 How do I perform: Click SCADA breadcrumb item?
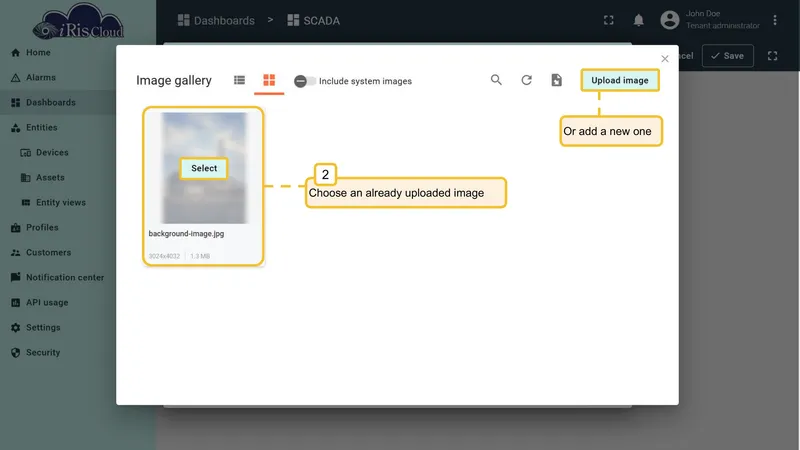(313, 20)
